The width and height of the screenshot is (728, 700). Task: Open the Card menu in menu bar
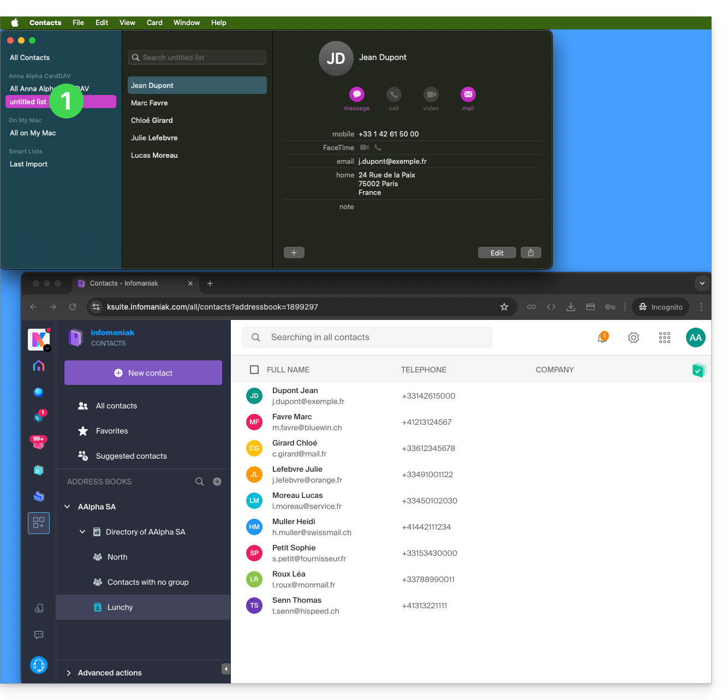(154, 23)
